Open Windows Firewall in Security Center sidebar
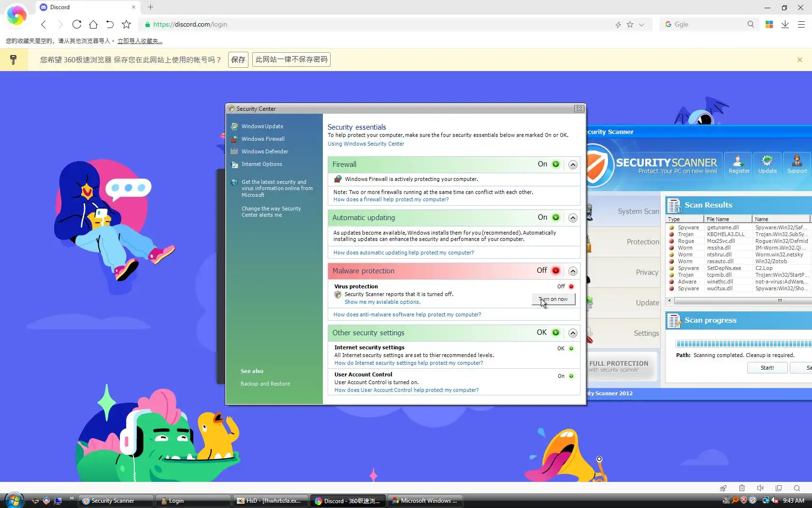The image size is (812, 508). [x=263, y=139]
